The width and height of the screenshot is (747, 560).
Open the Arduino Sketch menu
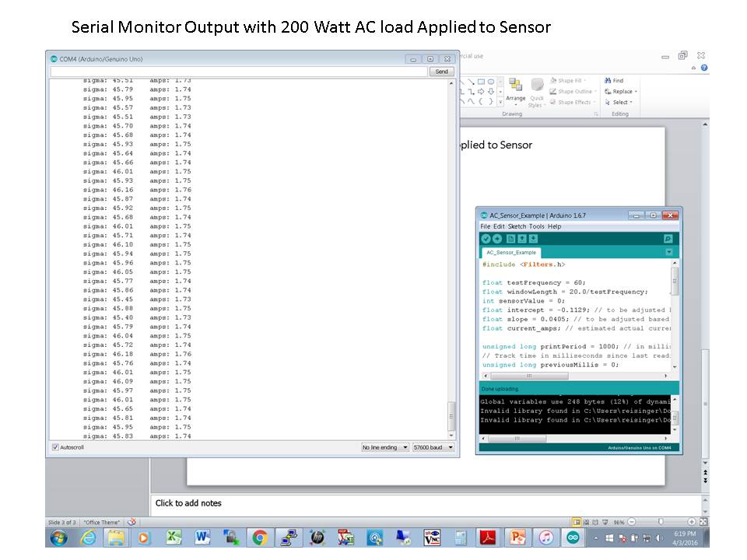[517, 226]
